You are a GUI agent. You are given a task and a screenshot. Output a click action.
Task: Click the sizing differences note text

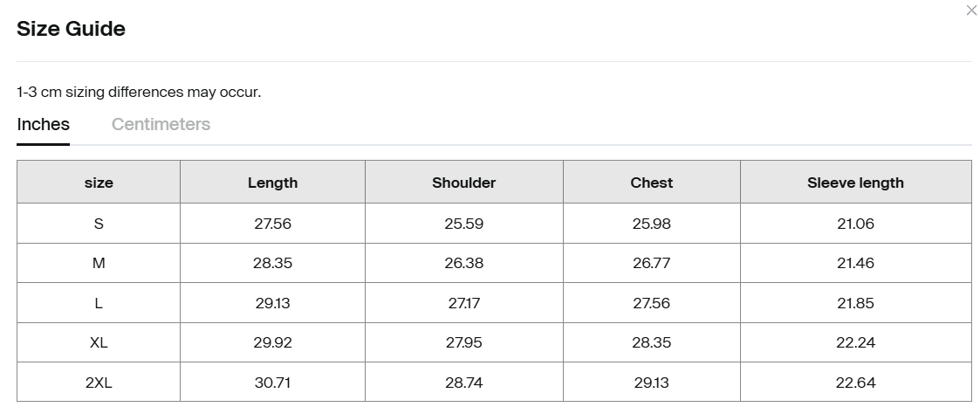coord(139,92)
